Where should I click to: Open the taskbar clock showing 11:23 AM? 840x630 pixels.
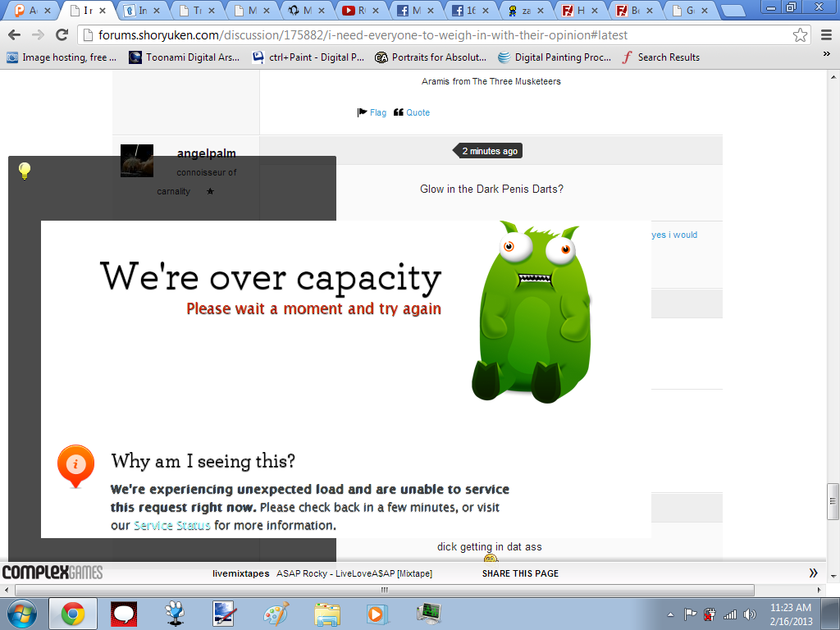click(792, 614)
